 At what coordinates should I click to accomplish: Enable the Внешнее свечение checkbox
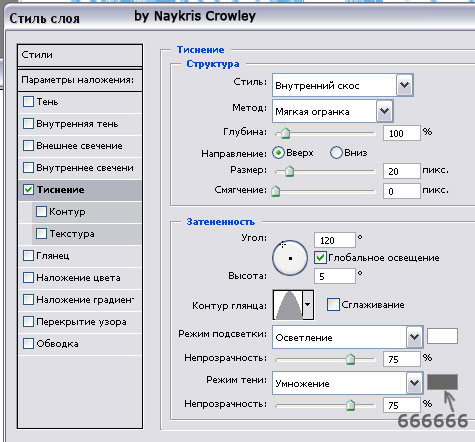pos(28,145)
